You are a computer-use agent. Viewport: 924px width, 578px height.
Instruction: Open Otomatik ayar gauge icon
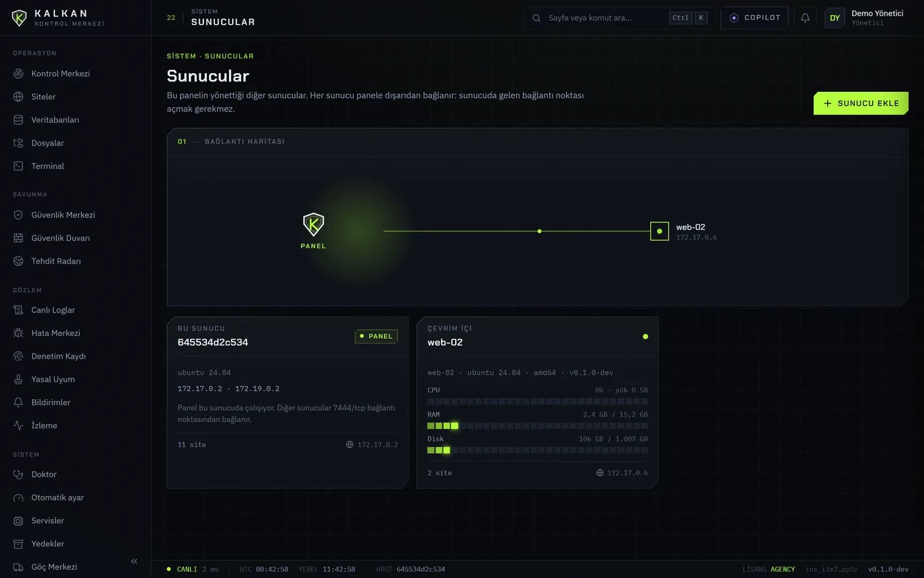(18, 498)
